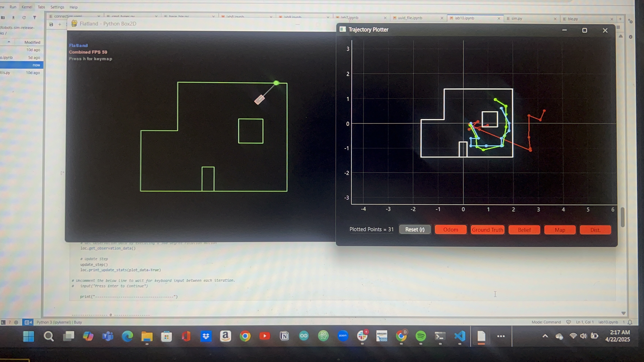Click the notebook trust shield icon
Viewport: 644px width, 362px height.
click(568, 322)
